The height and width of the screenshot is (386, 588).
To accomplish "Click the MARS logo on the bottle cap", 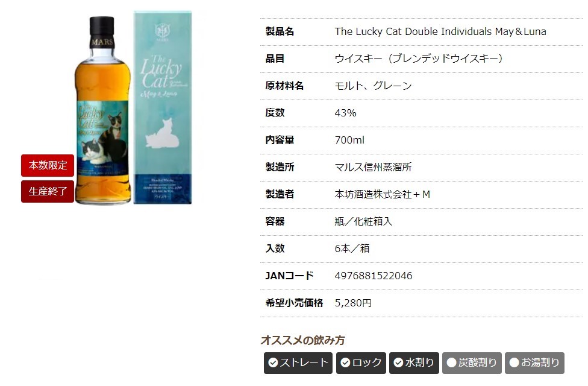I will coord(102,42).
